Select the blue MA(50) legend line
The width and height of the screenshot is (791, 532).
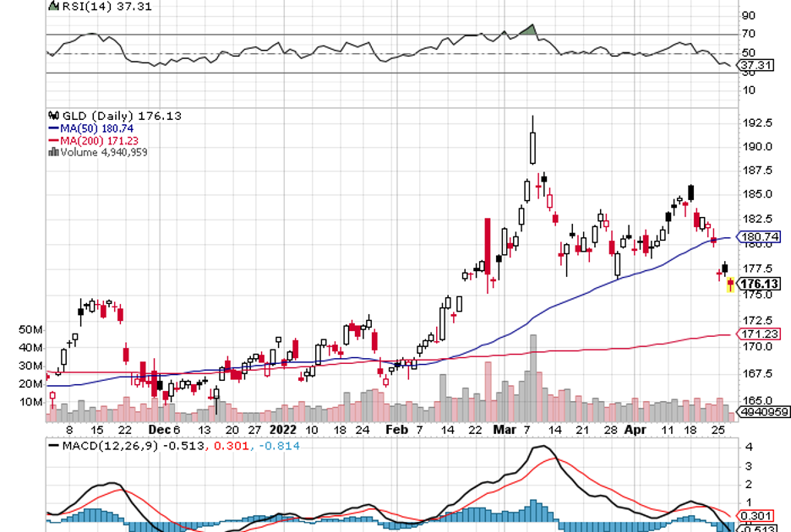point(53,128)
